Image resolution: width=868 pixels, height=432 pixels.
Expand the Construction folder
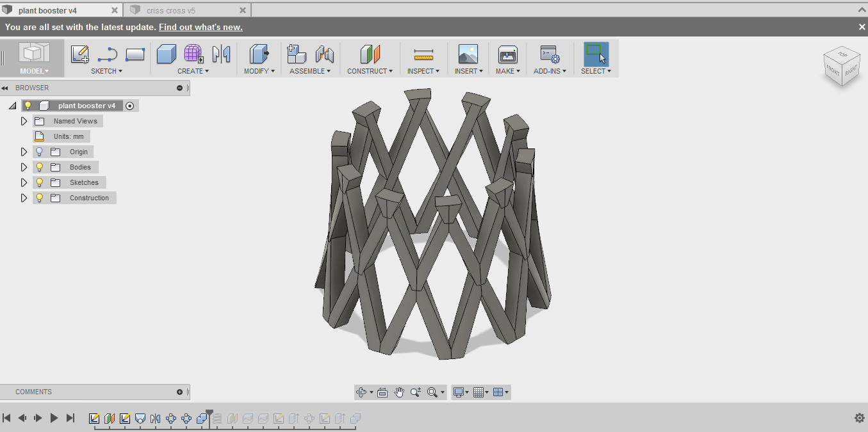coord(24,198)
